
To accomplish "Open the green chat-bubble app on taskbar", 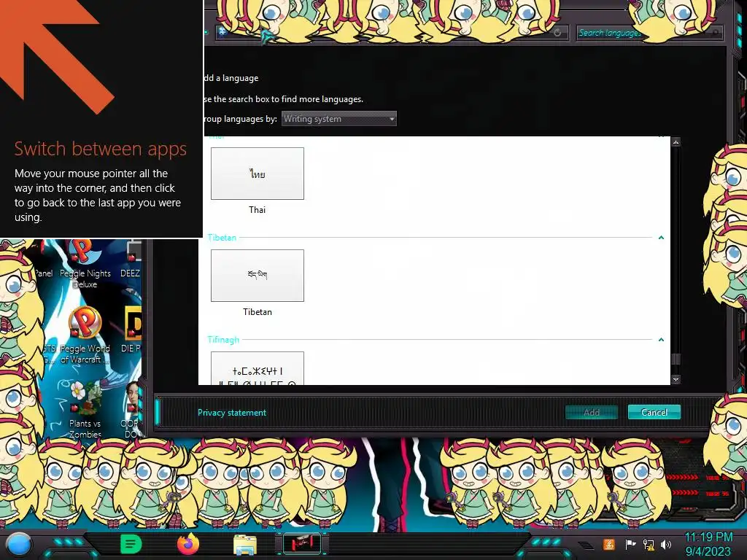I will (131, 544).
